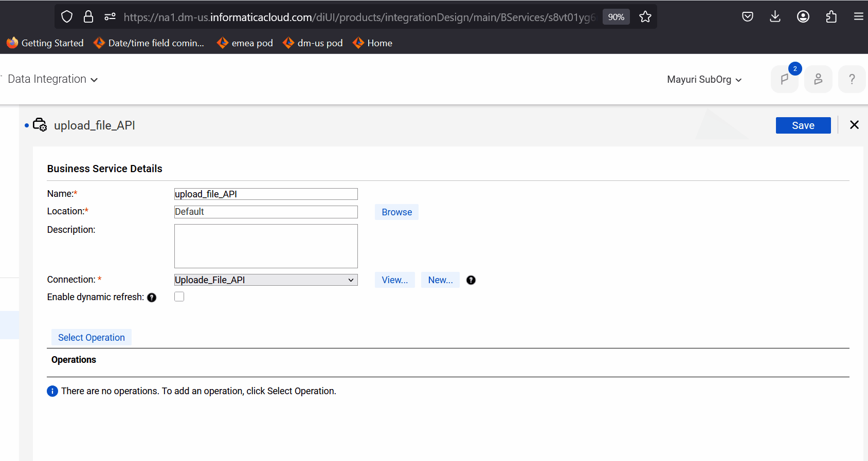
Task: Open the Date/time field bookmark
Action: coord(149,43)
